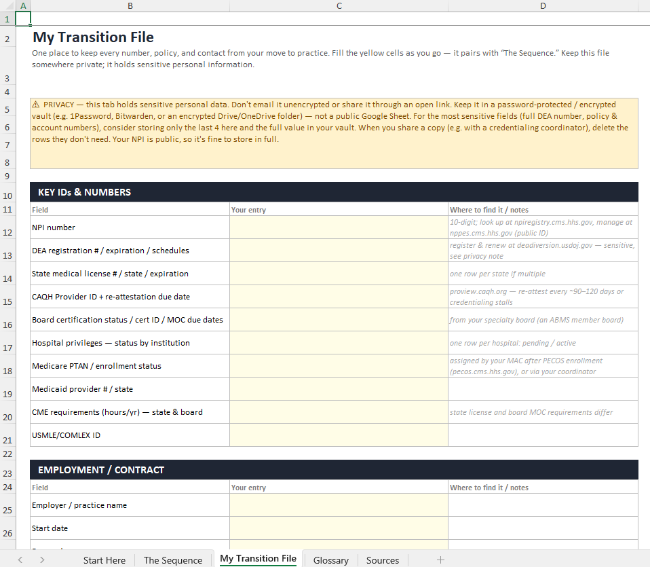The width and height of the screenshot is (650, 567).
Task: Click Employer / practice name entry cell
Action: tap(339, 505)
